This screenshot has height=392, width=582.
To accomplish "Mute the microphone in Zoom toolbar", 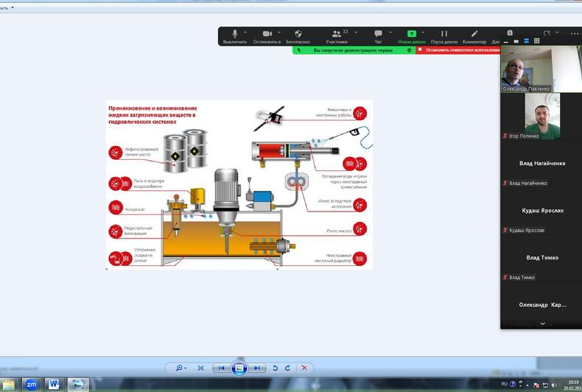I will click(235, 35).
